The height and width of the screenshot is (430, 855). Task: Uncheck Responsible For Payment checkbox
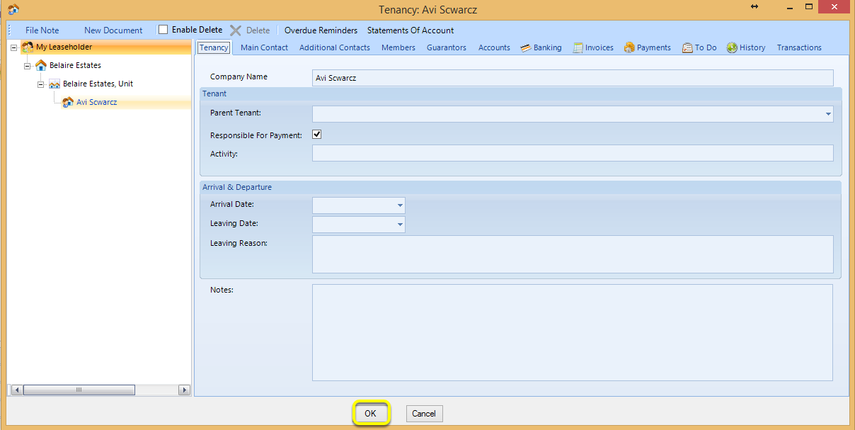(317, 134)
